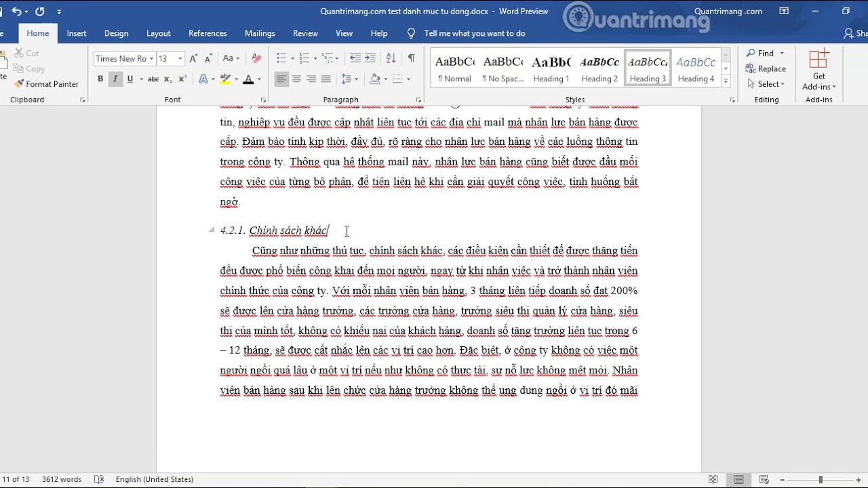
Task: Toggle Superscript formatting
Action: click(182, 79)
